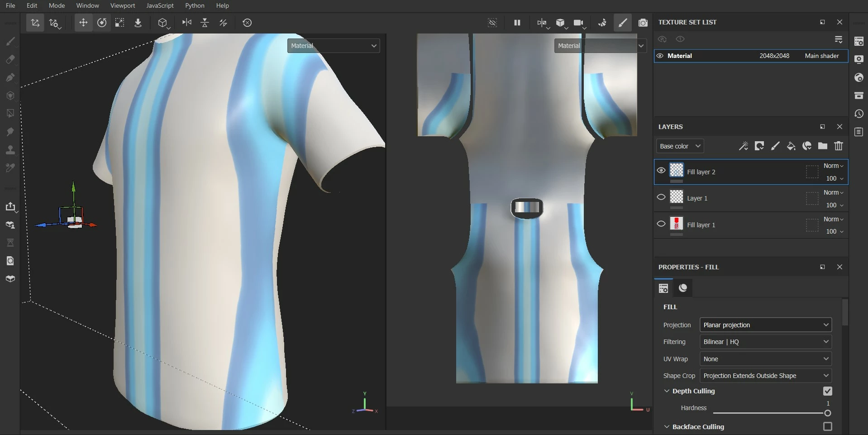Create a folder in Layers panel
The image size is (868, 435).
point(823,146)
